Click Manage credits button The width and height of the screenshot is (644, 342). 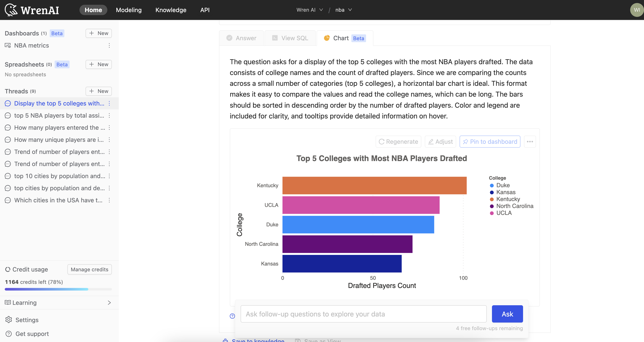pyautogui.click(x=89, y=269)
